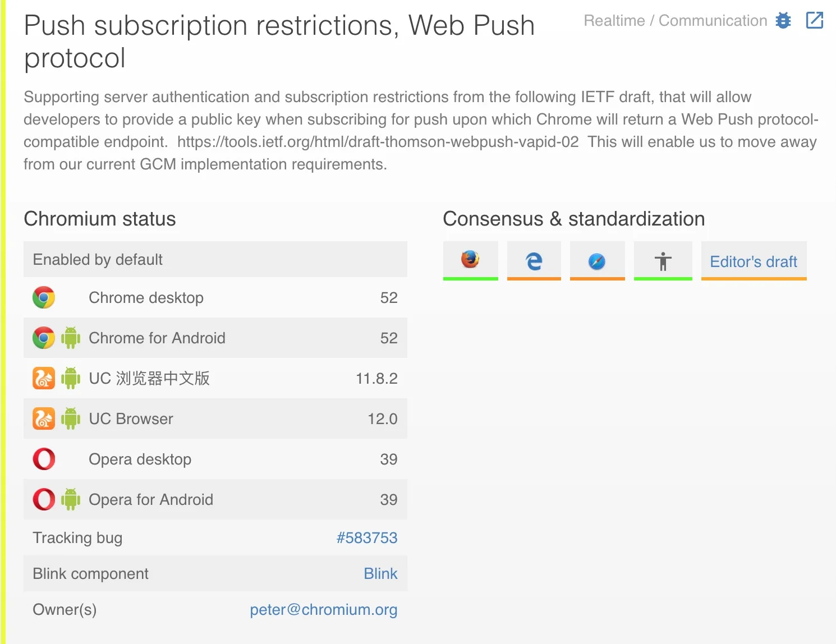Click the Edge browser status icon
The width and height of the screenshot is (836, 644).
(x=534, y=261)
